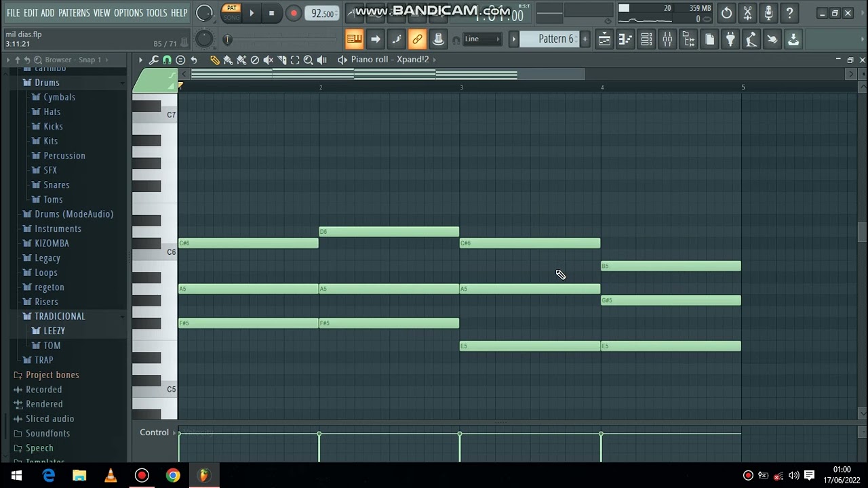Expand the KIZOMBA folder
Image resolution: width=868 pixels, height=488 pixels.
(52, 243)
